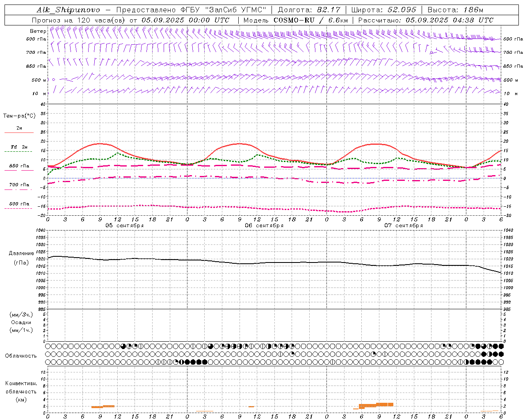Click the 'Облачность' cloud cover label
Viewport: 525px width, 420px height.
(x=21, y=356)
